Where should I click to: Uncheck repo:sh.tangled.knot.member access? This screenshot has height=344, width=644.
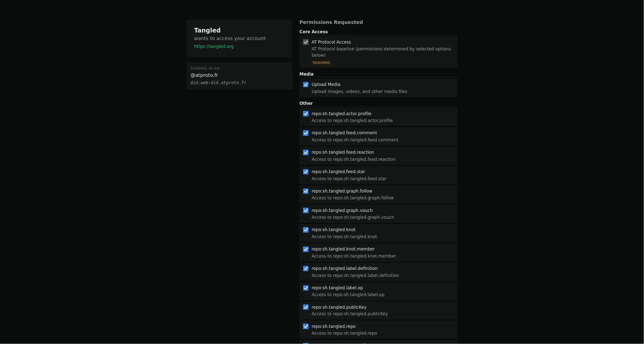[x=306, y=249]
